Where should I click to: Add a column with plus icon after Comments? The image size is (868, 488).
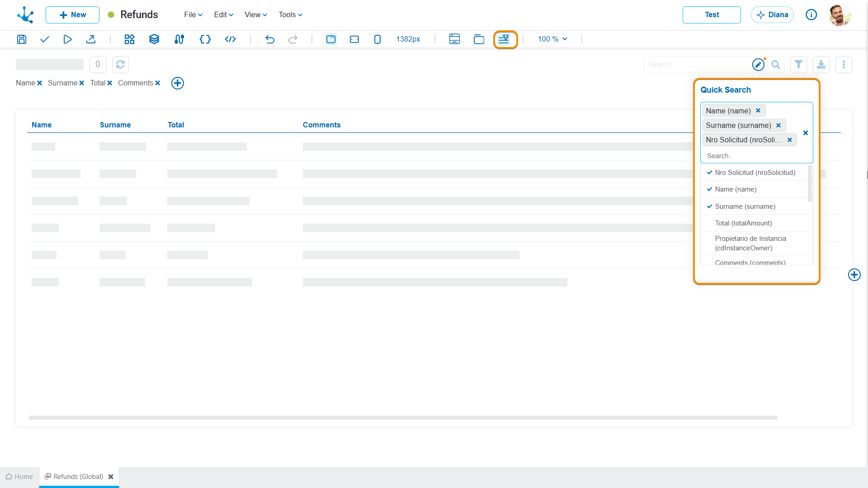tap(178, 83)
